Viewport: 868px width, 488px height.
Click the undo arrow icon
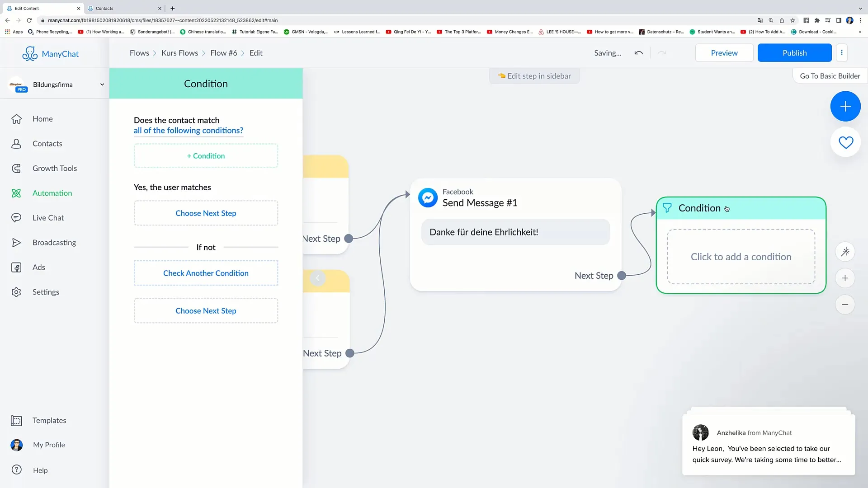pos(638,53)
